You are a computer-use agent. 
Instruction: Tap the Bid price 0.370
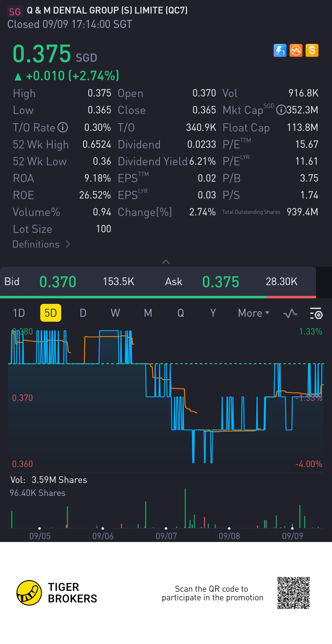58,282
